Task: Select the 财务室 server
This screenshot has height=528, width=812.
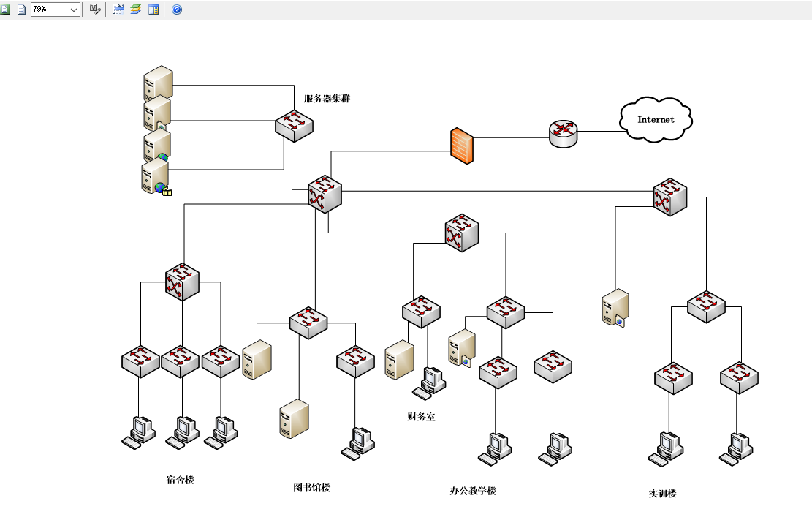Action: tap(399, 360)
